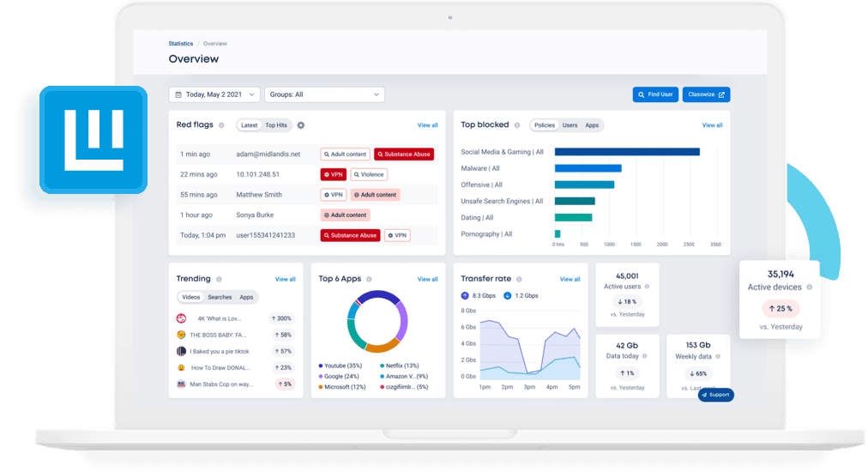Expand the Groups: All dropdown
Image resolution: width=868 pixels, height=472 pixels.
click(324, 94)
